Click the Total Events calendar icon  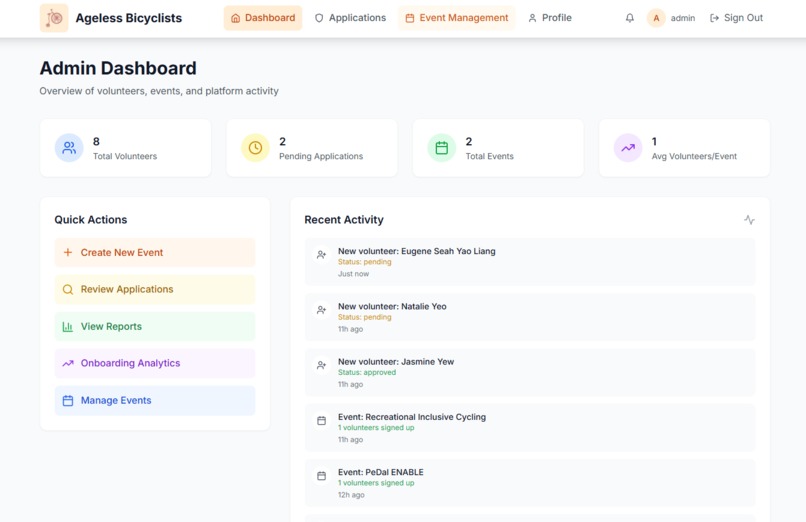pos(442,148)
